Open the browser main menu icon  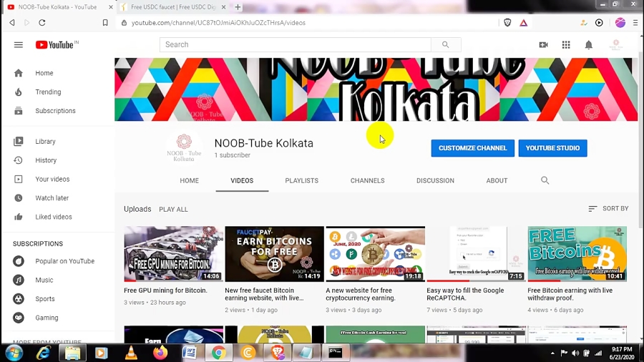point(635,23)
